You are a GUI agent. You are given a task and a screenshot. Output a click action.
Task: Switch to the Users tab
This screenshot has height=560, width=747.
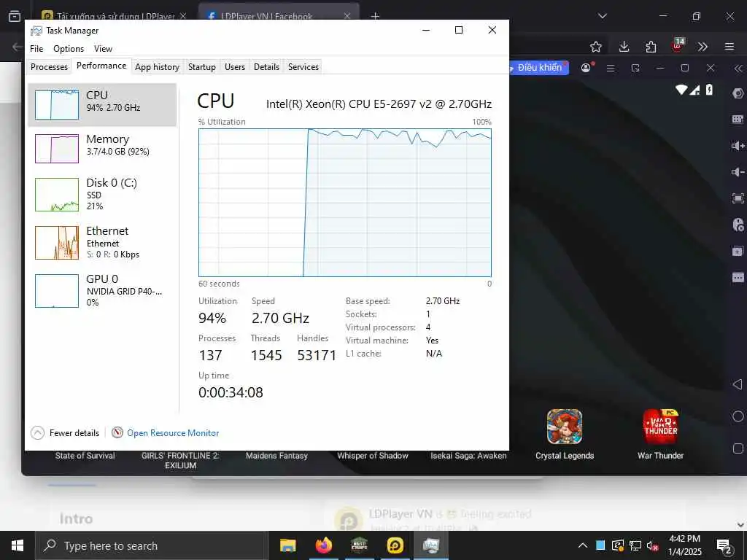pyautogui.click(x=235, y=66)
